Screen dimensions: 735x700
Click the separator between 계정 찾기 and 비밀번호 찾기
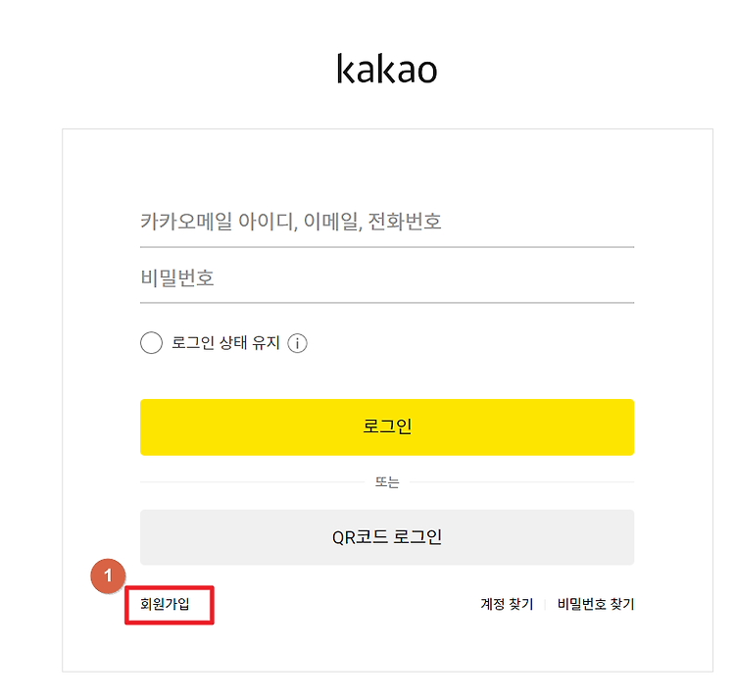[545, 604]
